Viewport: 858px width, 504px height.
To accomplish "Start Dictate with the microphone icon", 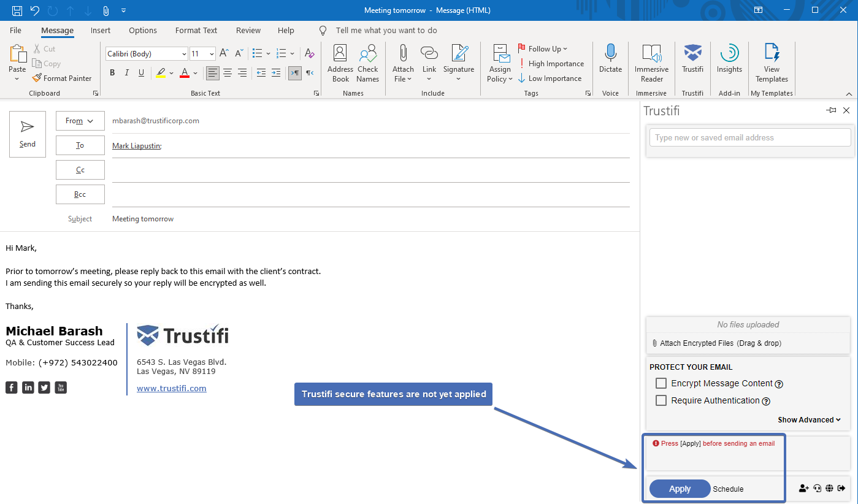I will click(x=610, y=59).
